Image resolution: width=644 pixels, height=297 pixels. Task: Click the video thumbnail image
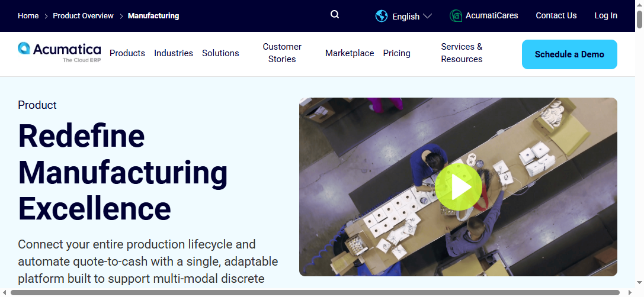coord(458,186)
